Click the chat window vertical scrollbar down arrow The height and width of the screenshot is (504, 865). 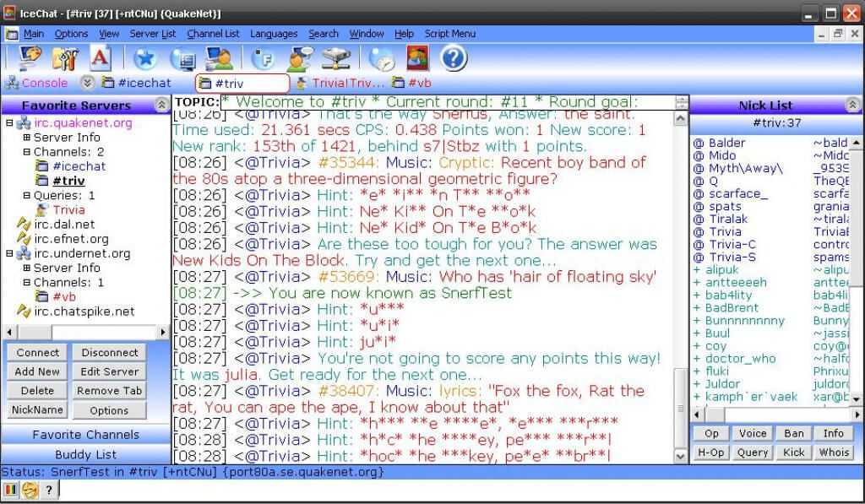click(681, 456)
